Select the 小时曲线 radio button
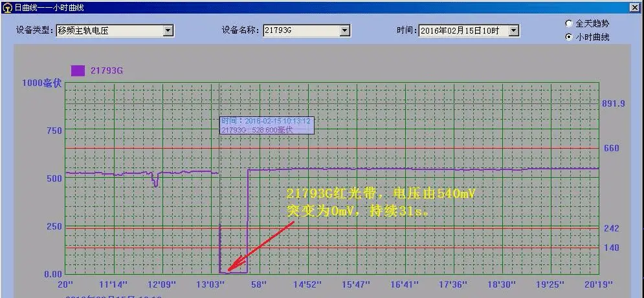Viewport: 644px width, 298px height. click(x=569, y=37)
